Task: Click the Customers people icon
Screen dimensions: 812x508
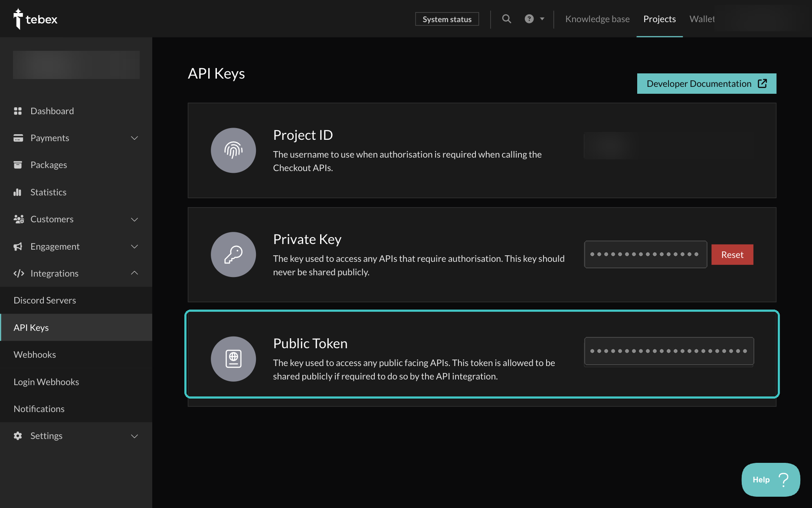Action: click(x=19, y=219)
